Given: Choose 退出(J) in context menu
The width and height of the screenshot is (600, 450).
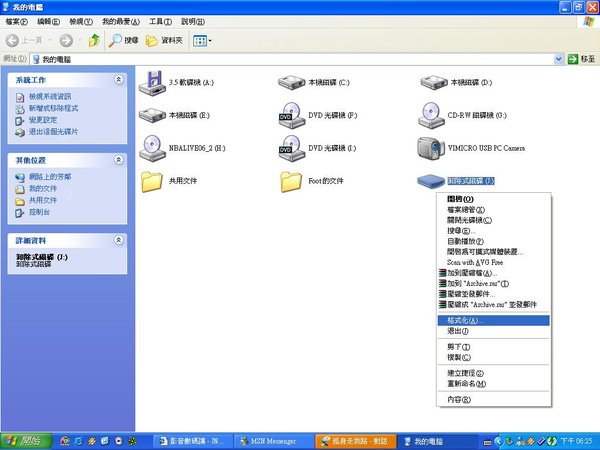Looking at the screenshot, I should [x=493, y=331].
